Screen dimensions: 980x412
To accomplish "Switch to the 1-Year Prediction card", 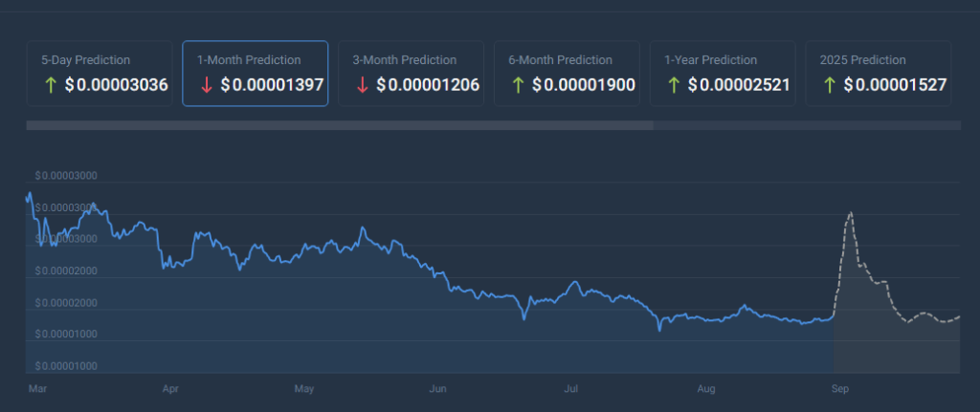I will (x=723, y=74).
